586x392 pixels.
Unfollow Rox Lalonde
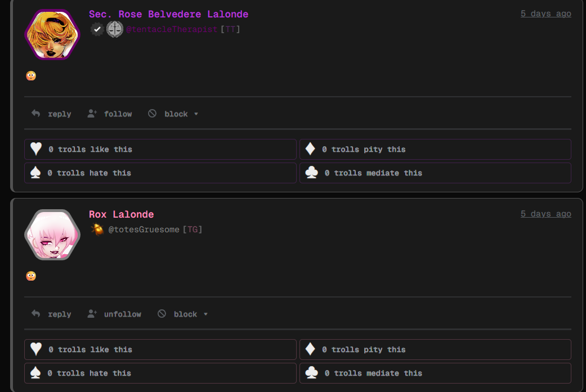tap(114, 314)
